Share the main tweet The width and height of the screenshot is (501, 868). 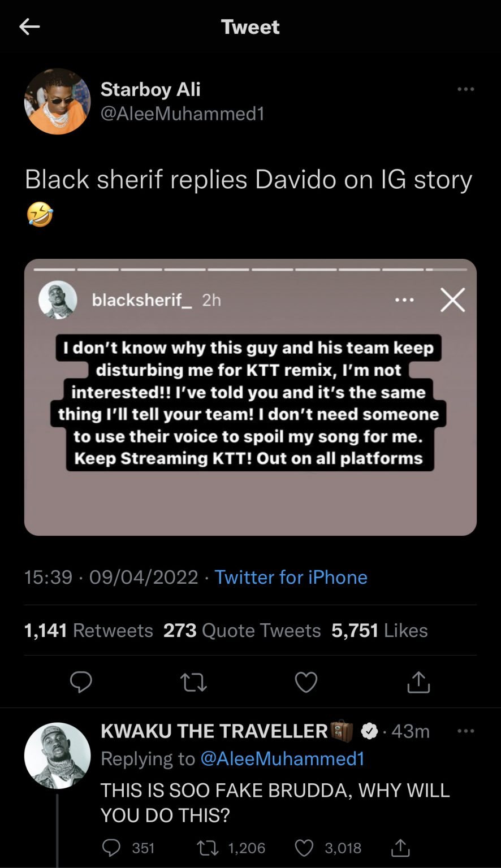(418, 682)
